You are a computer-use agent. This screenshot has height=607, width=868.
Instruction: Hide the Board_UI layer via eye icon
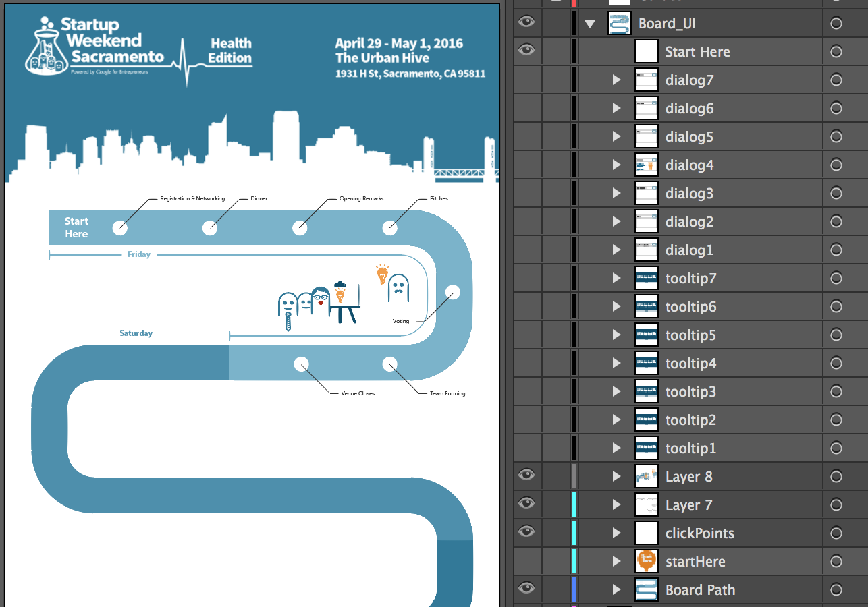526,23
